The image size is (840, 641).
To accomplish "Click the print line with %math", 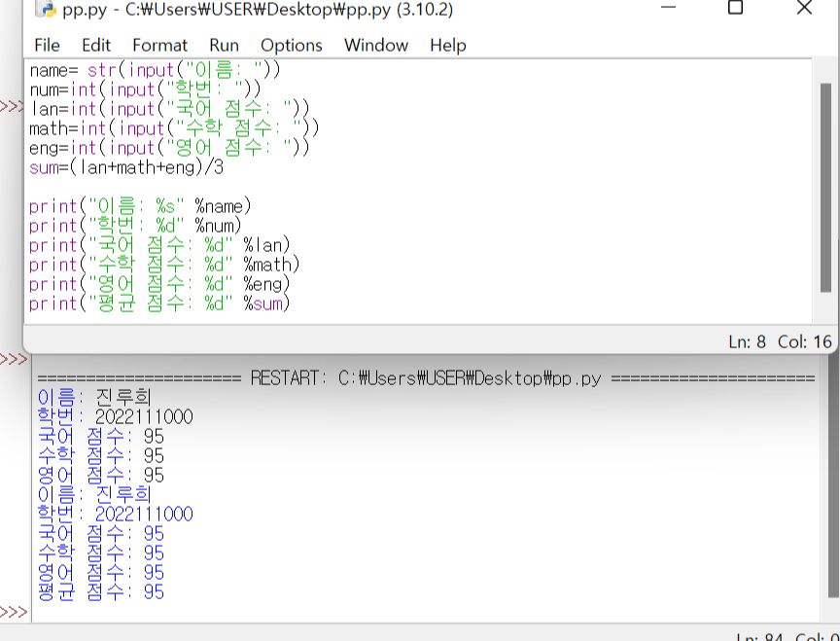I will [164, 265].
